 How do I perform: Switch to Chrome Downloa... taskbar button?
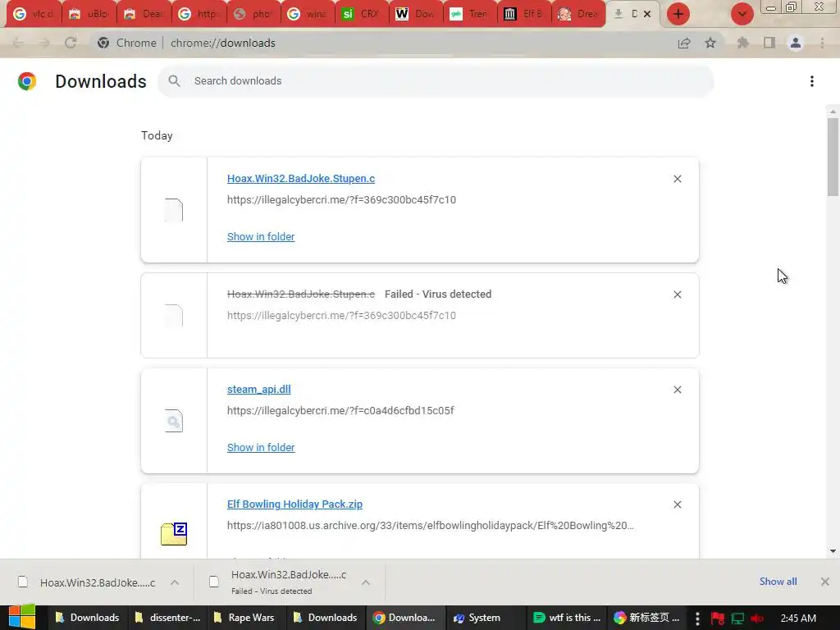[x=405, y=618]
